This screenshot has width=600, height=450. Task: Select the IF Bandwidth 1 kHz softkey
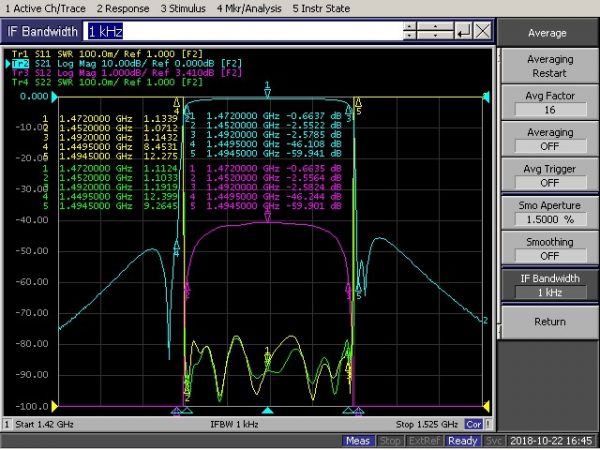550,285
